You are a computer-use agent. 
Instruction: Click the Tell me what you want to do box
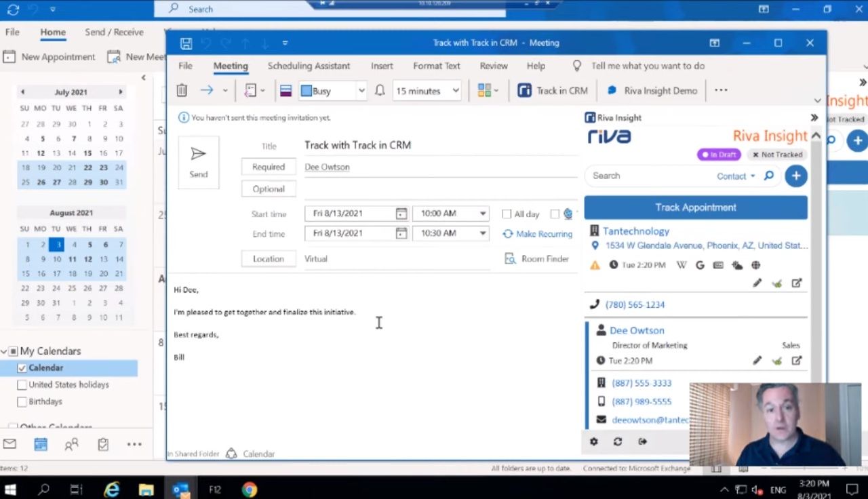click(x=648, y=66)
